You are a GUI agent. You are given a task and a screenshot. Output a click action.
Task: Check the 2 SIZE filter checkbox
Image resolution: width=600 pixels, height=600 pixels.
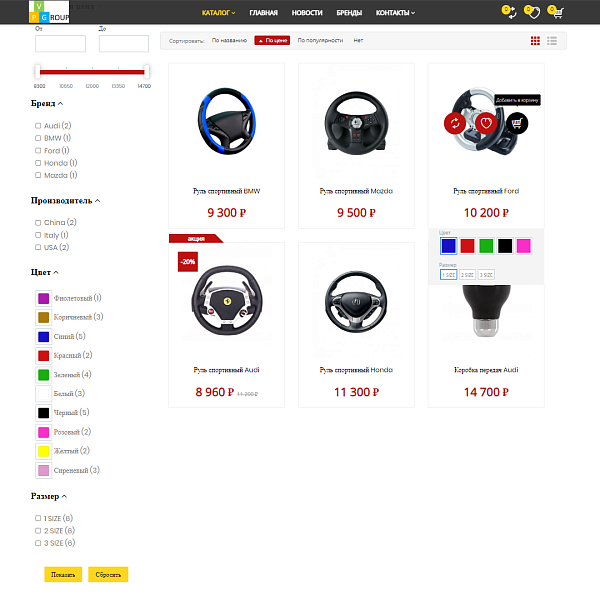click(38, 530)
